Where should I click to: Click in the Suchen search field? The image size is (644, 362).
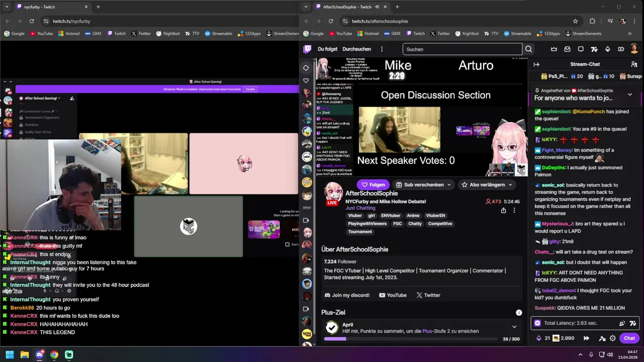(x=462, y=49)
